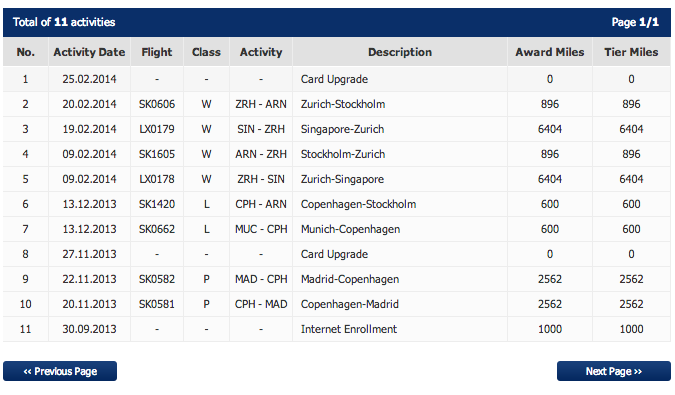
Task: Select the Award Miles column header
Action: tap(550, 52)
